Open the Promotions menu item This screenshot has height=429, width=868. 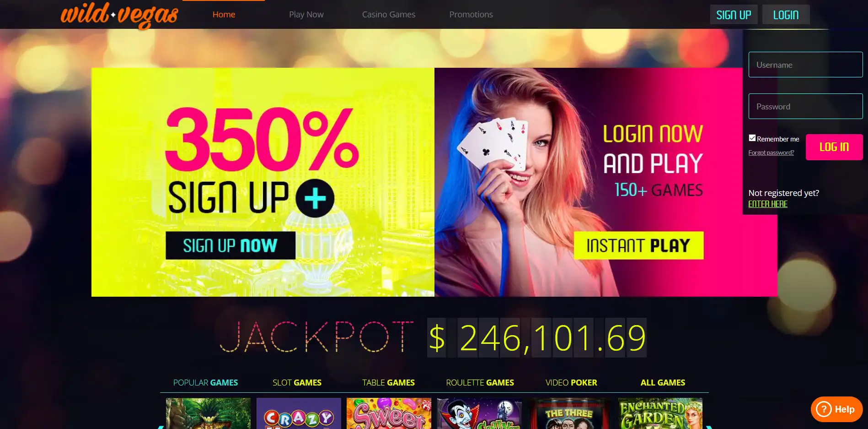click(471, 15)
